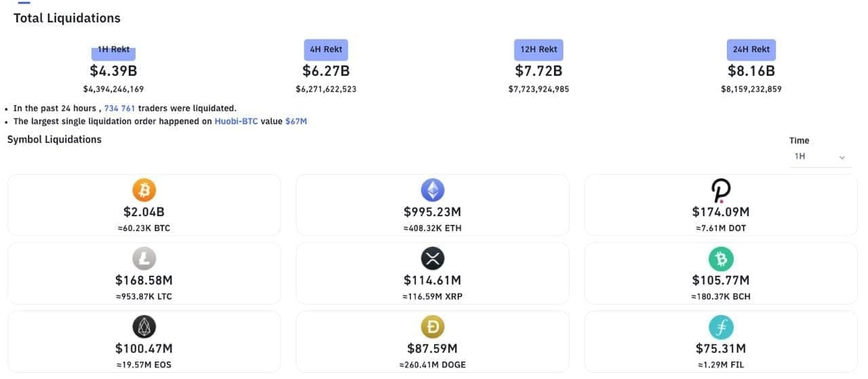This screenshot has height=379, width=868.
Task: Click the $114.61M XRP liquidation amount
Action: click(x=433, y=280)
